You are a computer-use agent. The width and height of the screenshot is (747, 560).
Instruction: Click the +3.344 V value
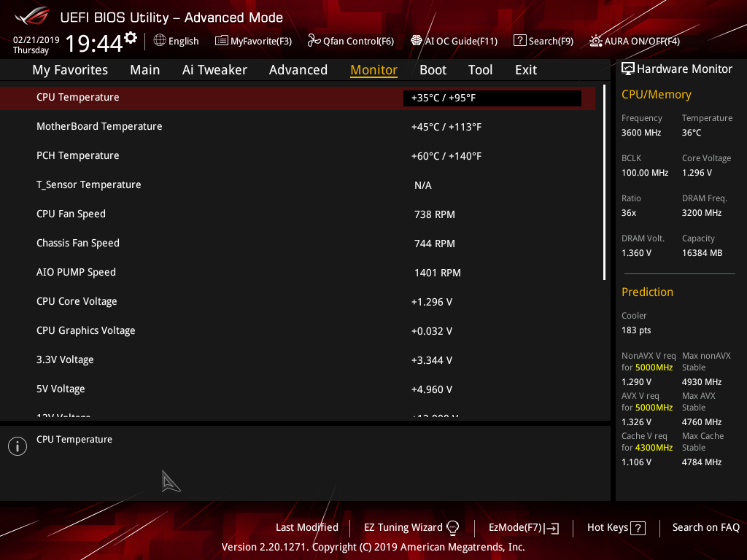(x=432, y=360)
